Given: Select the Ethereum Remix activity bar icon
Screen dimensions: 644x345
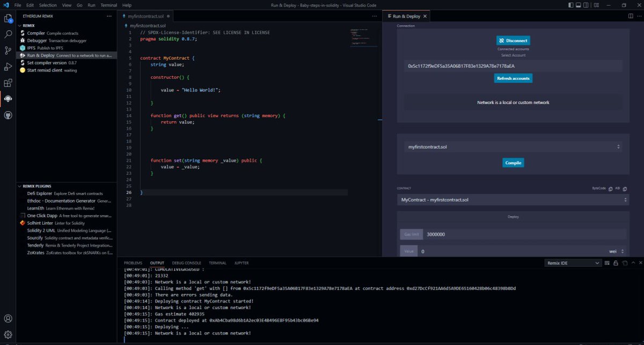Looking at the screenshot, I should pos(8,99).
